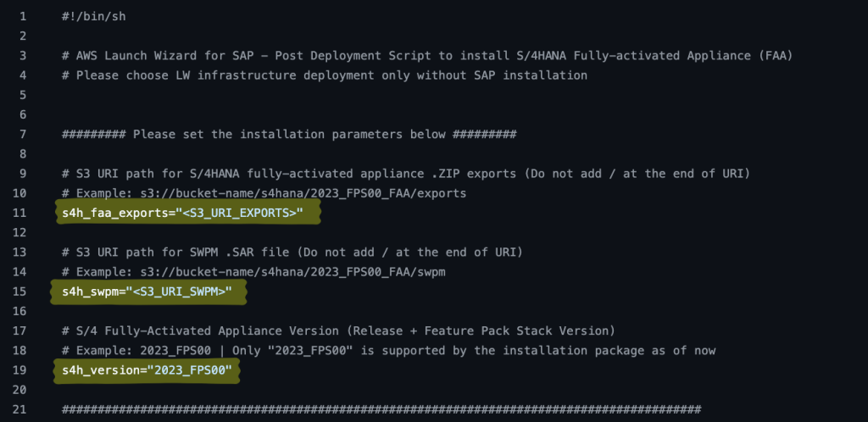Viewport: 868px width, 422px height.
Task: Click line number 3 in gutter
Action: tap(23, 56)
